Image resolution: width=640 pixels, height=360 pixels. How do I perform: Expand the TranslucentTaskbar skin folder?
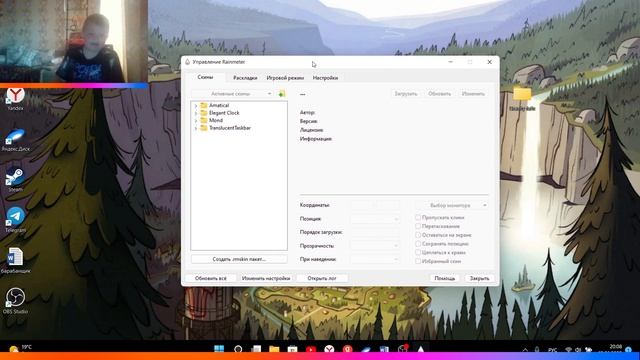coord(196,128)
